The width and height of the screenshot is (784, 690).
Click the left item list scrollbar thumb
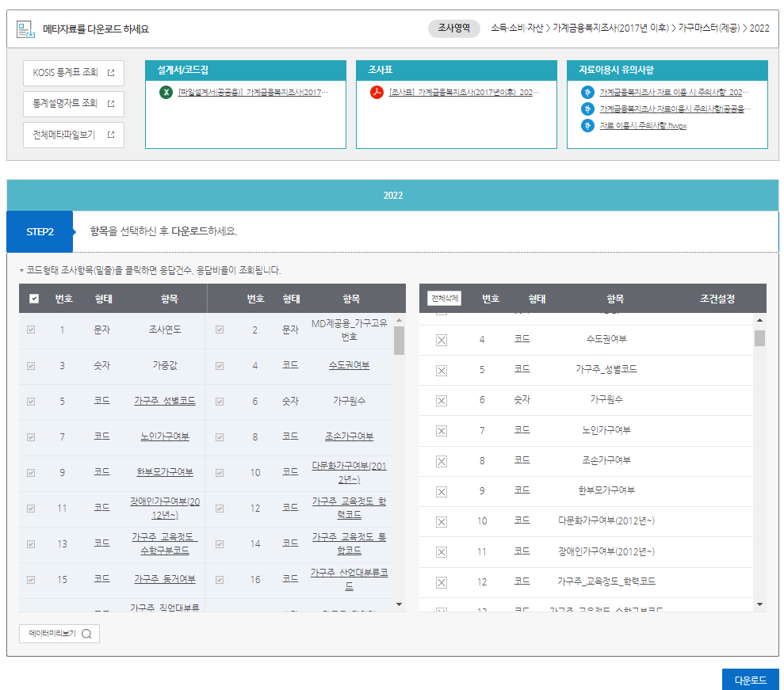(399, 341)
